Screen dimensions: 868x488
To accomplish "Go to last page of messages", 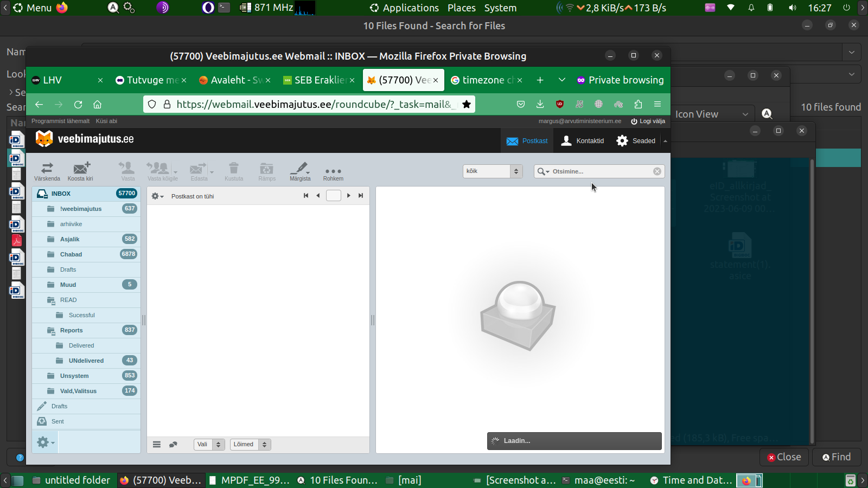I will point(361,196).
